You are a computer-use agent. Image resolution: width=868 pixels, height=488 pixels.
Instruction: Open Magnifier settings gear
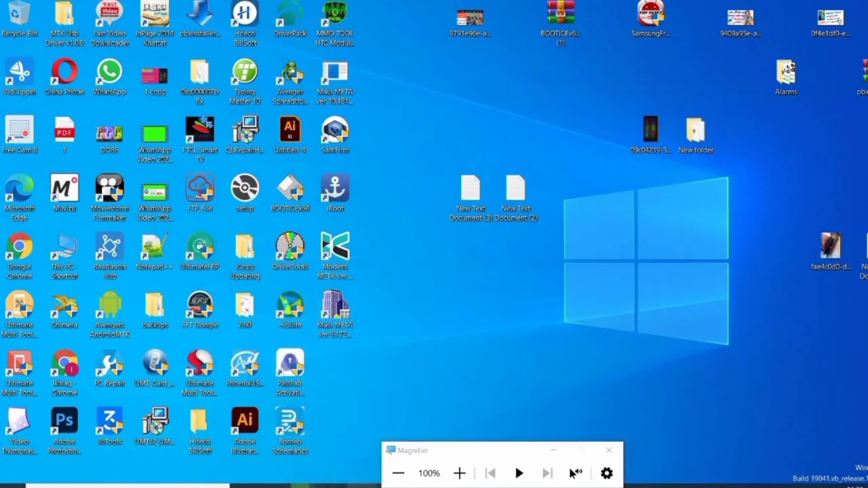pyautogui.click(x=606, y=473)
